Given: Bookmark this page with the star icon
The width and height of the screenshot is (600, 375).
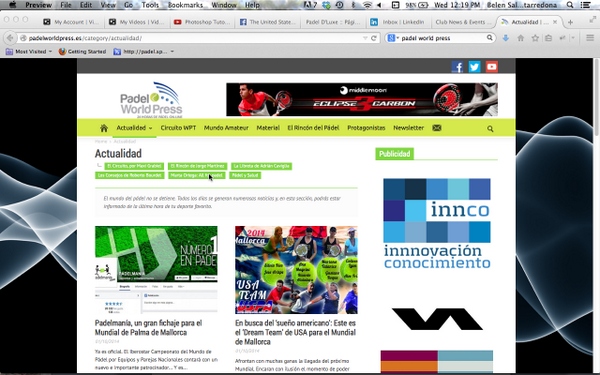Looking at the screenshot, I should [x=535, y=38].
